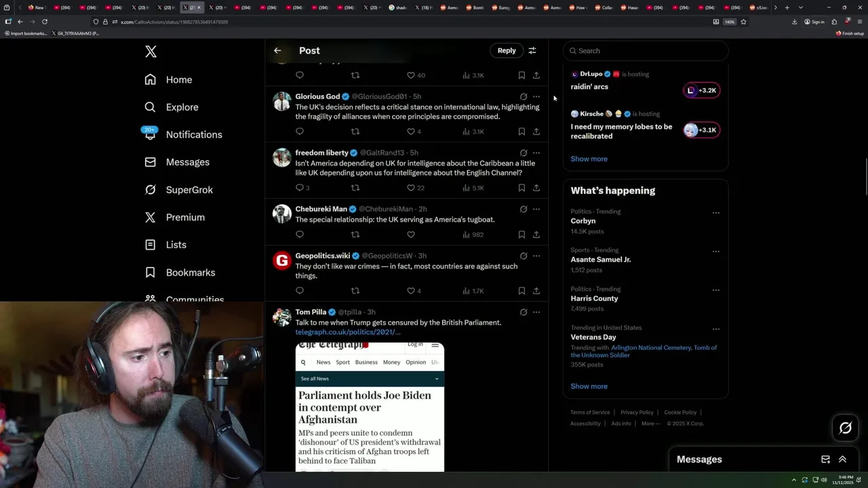Click Show more under live hosting list
This screenshot has height=488, width=868.
[x=589, y=159]
